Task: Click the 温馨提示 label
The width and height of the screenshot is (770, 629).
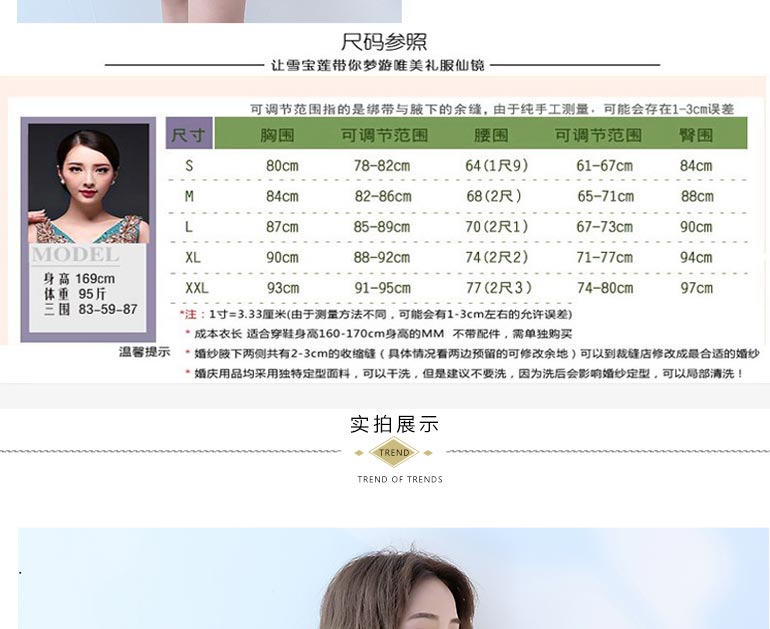Action: point(145,352)
